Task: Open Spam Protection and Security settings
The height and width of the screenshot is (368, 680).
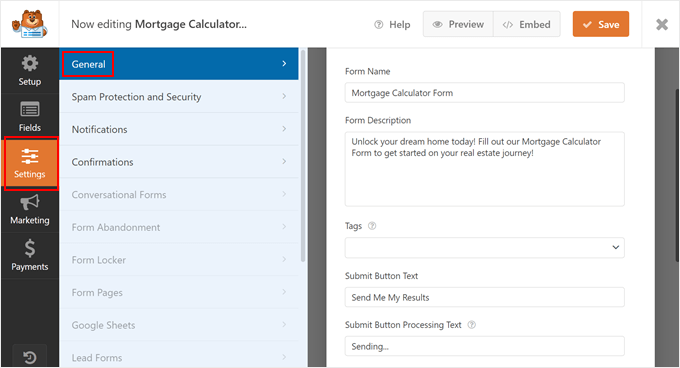Action: tap(179, 97)
